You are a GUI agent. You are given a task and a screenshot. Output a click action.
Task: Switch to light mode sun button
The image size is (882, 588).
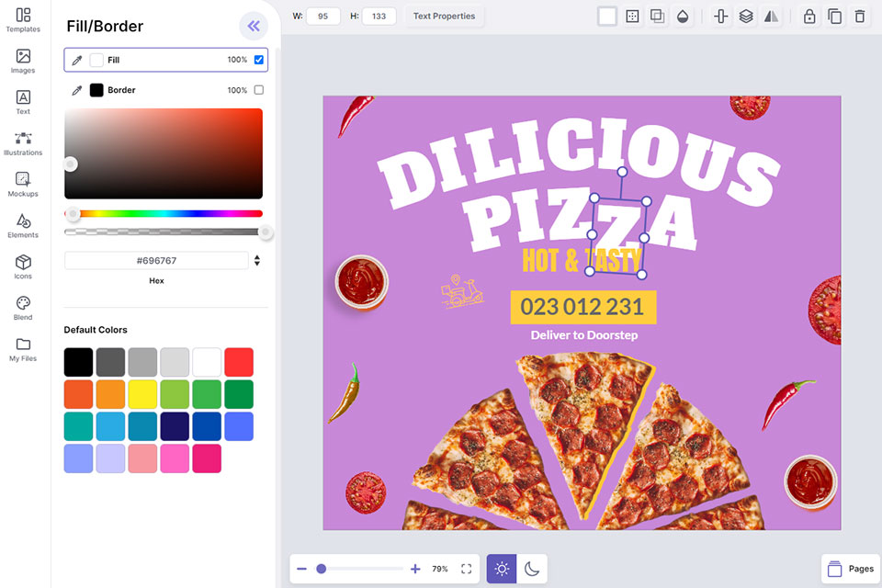click(502, 569)
